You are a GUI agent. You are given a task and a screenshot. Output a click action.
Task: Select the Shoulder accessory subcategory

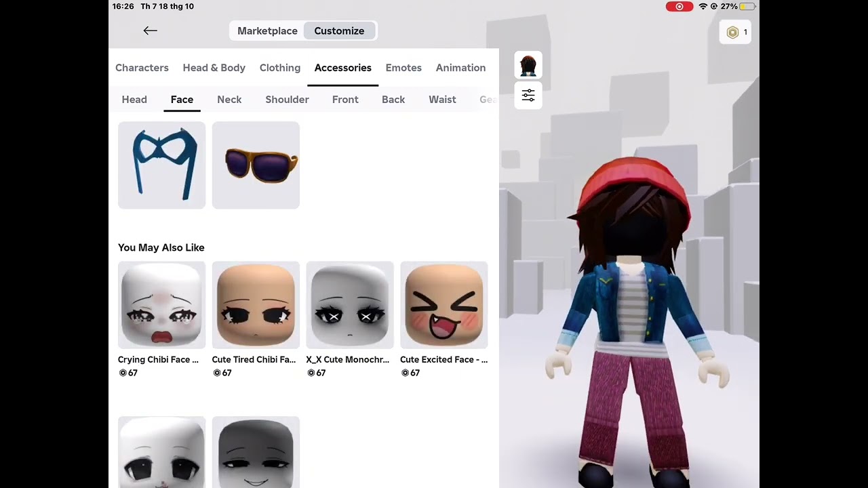[x=287, y=100]
